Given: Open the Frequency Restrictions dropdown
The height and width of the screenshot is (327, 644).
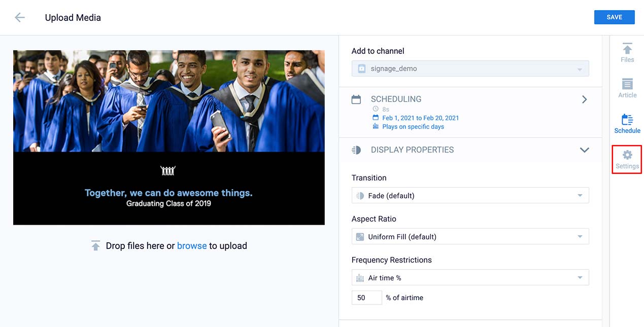Looking at the screenshot, I should (470, 278).
